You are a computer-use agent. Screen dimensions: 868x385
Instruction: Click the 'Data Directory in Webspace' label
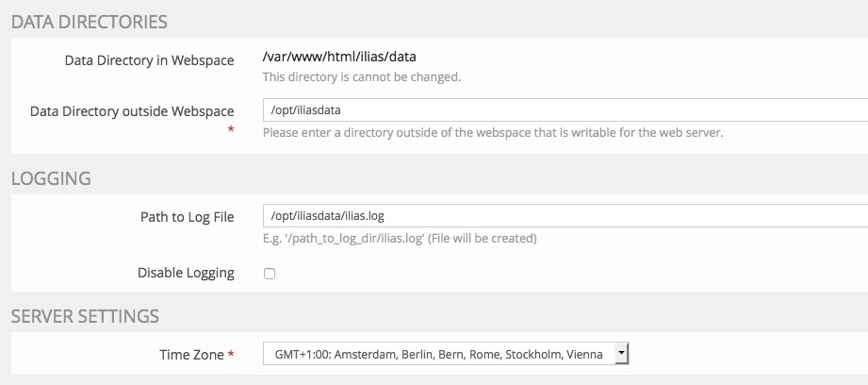coord(149,60)
